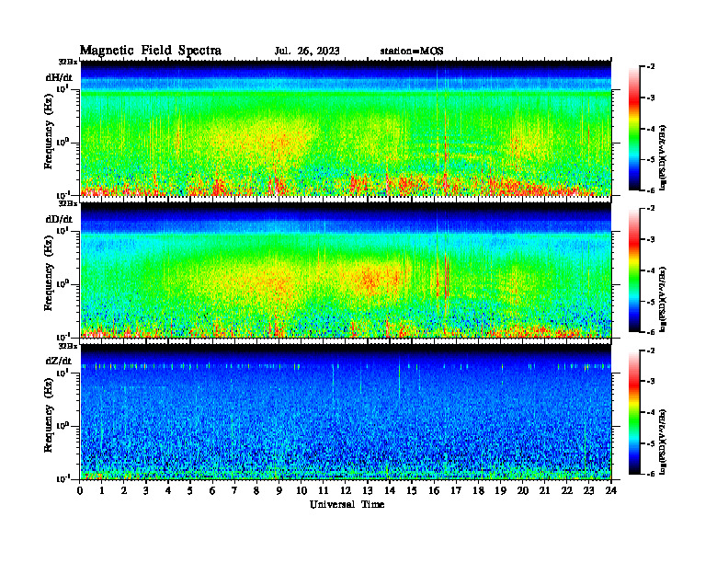Click the 10⁰ frequency tick of dZ/dt panel
728x563 pixels.
tap(63, 425)
